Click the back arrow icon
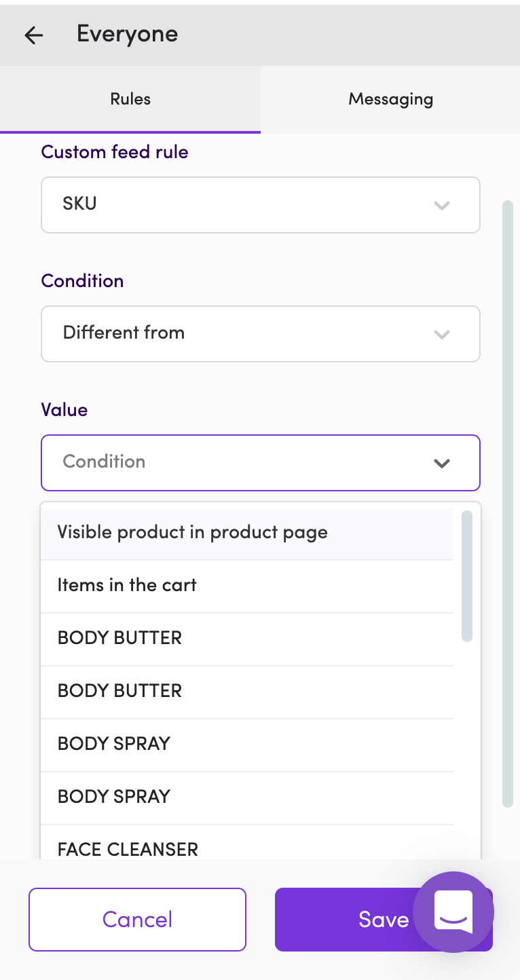 tap(33, 35)
